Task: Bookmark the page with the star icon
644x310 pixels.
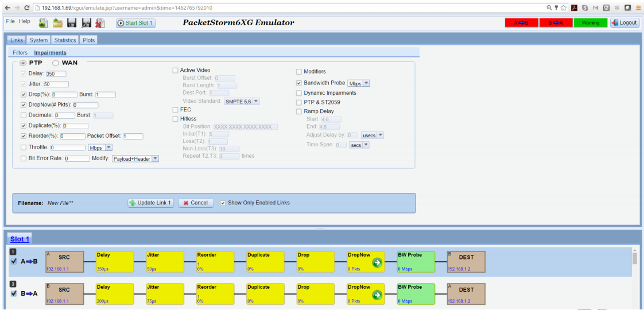Action: [x=564, y=8]
